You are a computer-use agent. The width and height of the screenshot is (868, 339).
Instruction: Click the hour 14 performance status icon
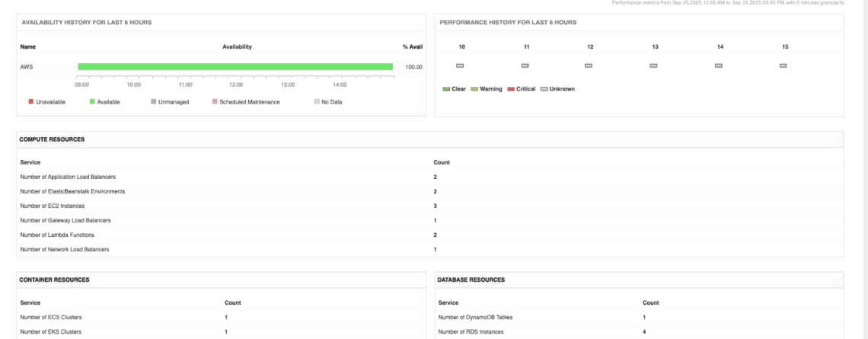coord(719,66)
